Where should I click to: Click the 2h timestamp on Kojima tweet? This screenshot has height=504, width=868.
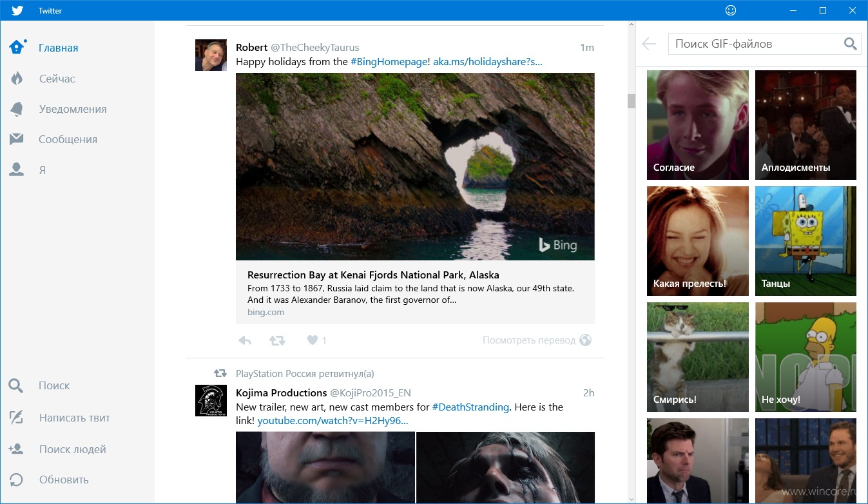pyautogui.click(x=588, y=393)
